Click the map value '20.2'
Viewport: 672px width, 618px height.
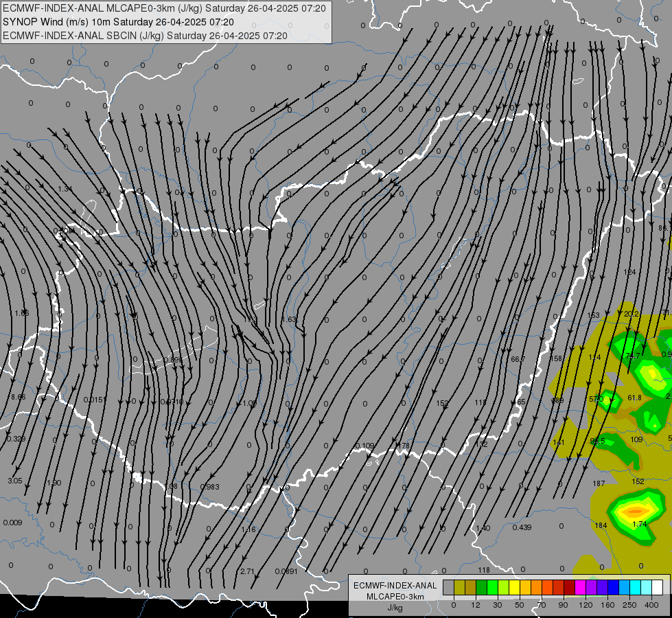[632, 314]
